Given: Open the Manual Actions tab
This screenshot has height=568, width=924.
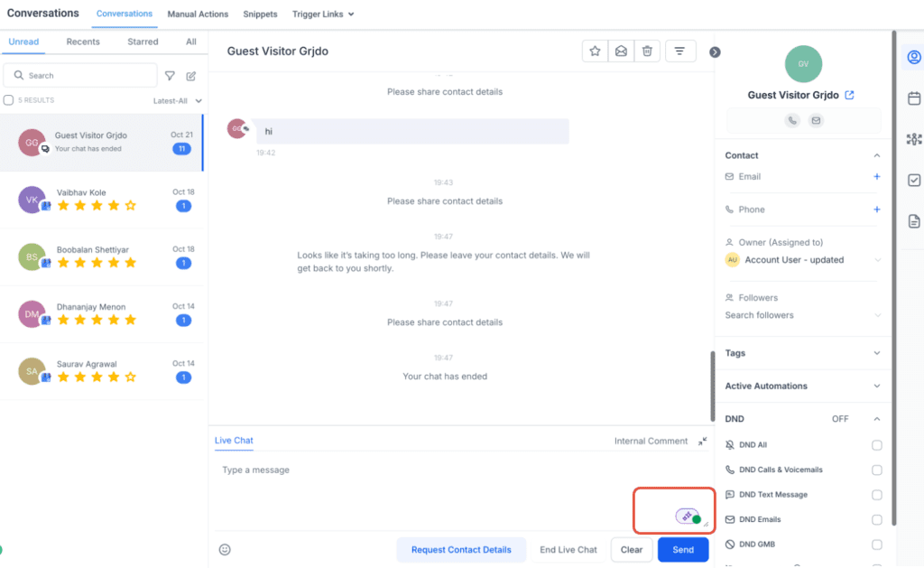Looking at the screenshot, I should tap(198, 14).
